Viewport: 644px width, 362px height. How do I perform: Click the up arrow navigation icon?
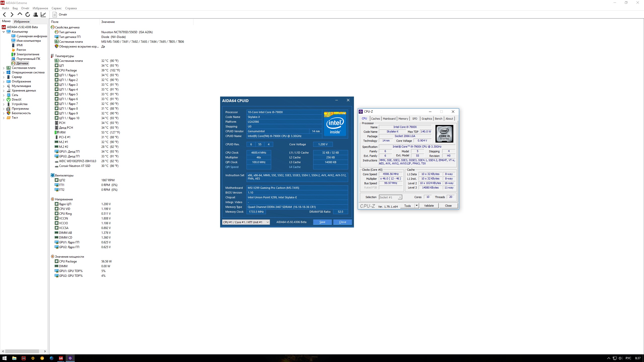point(20,14)
